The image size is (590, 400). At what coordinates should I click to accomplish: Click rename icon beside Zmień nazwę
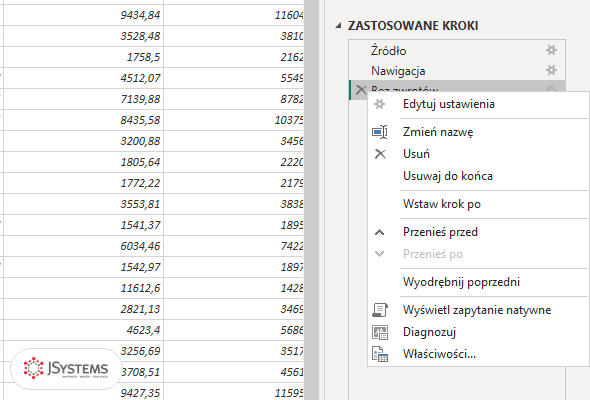pos(380,132)
